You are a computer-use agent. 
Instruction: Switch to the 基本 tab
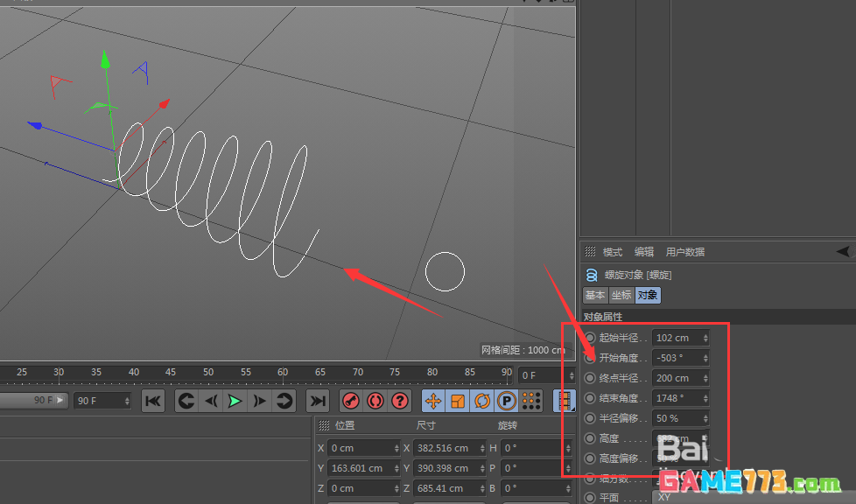(x=595, y=296)
